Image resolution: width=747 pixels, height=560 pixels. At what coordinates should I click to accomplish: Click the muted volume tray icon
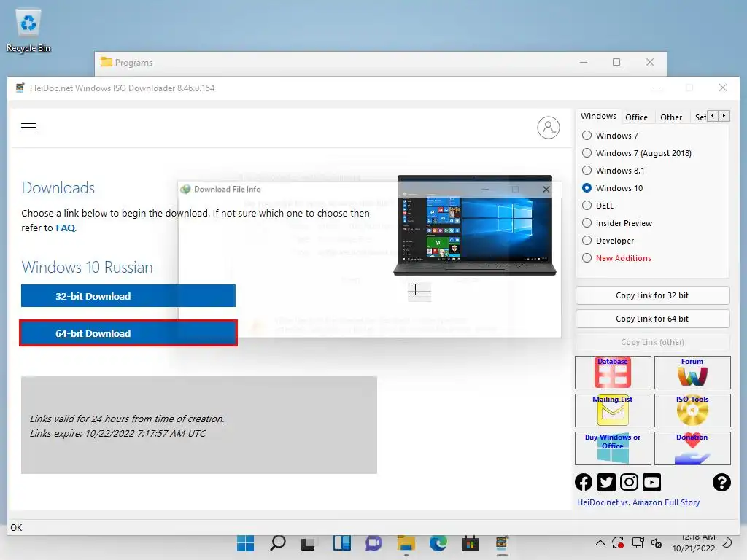click(657, 542)
